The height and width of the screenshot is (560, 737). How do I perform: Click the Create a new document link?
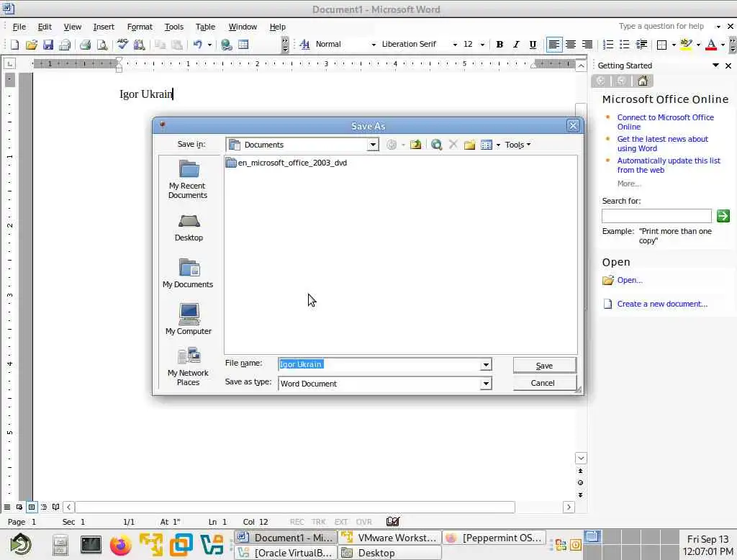(662, 304)
